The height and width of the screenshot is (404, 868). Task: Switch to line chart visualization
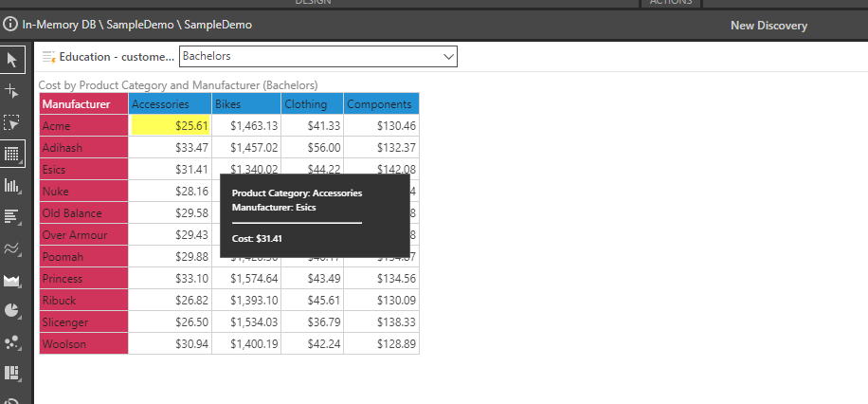12,248
